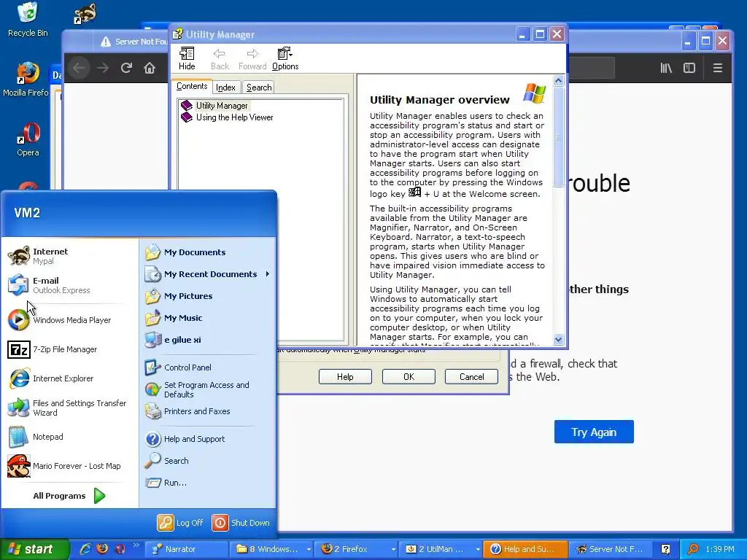Click the Firefox reload button

pos(126,68)
